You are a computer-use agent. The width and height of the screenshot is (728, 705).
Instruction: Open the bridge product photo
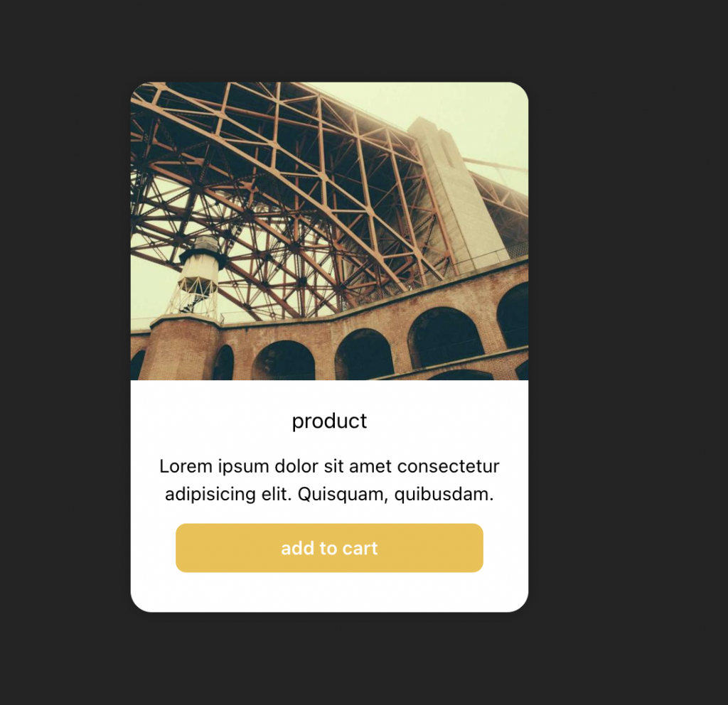pos(329,231)
